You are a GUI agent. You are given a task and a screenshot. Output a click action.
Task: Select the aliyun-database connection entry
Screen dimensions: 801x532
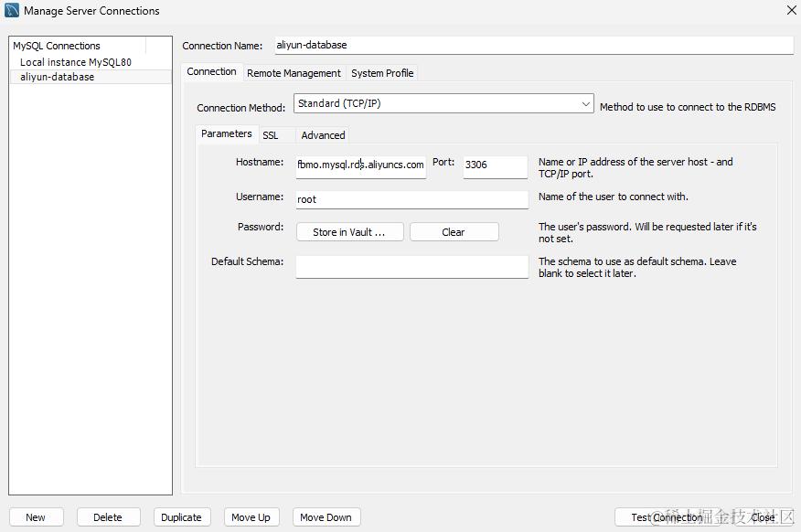pos(57,77)
